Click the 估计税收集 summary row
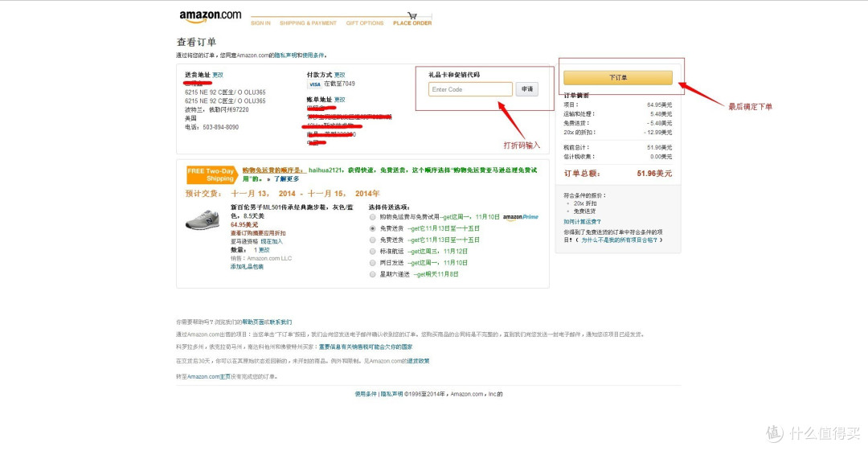 618,156
